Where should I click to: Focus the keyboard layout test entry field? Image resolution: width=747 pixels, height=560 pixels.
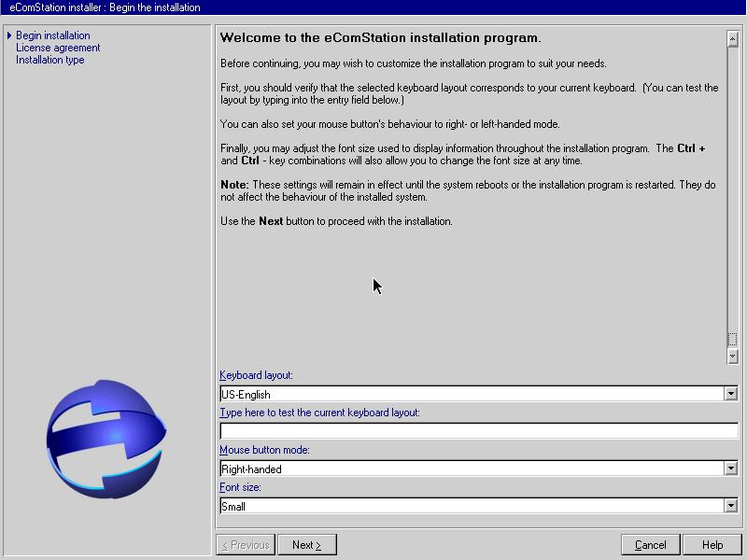point(479,431)
